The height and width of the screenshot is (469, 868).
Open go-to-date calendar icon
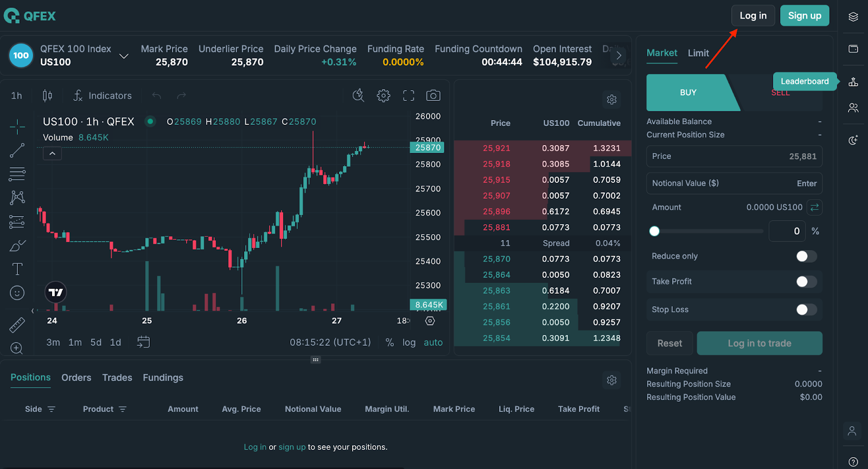[x=143, y=342]
